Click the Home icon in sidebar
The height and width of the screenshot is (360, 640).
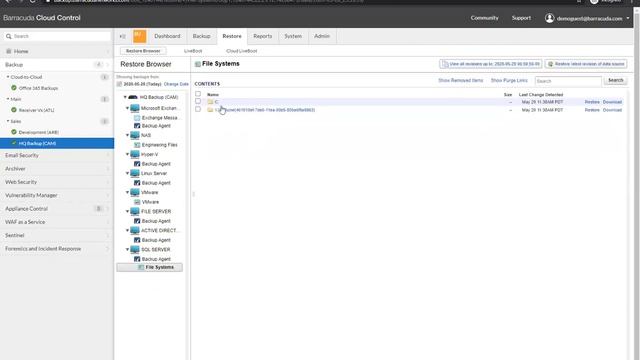coord(9,51)
